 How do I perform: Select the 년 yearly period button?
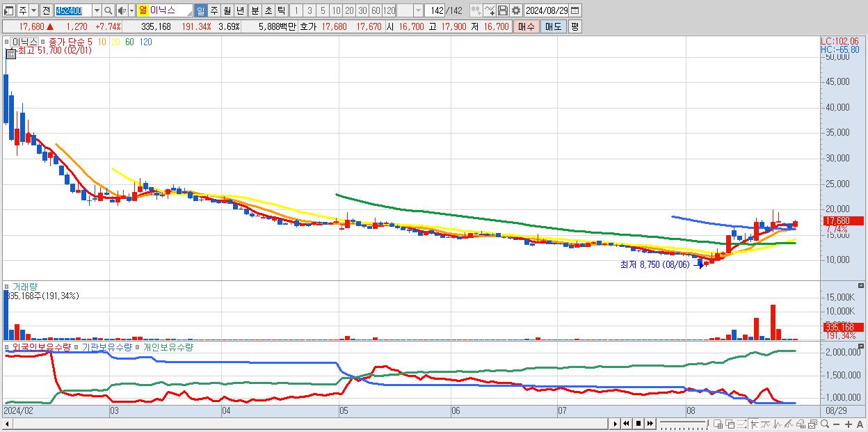240,10
